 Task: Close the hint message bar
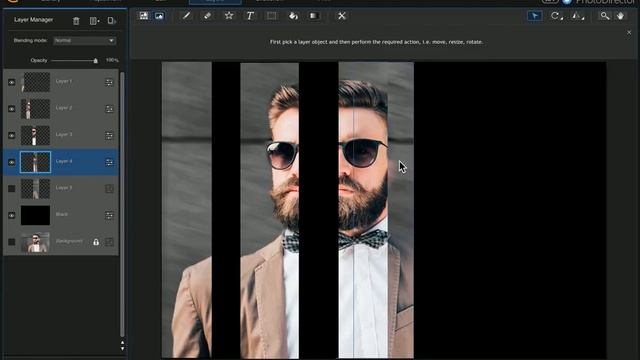point(629,33)
